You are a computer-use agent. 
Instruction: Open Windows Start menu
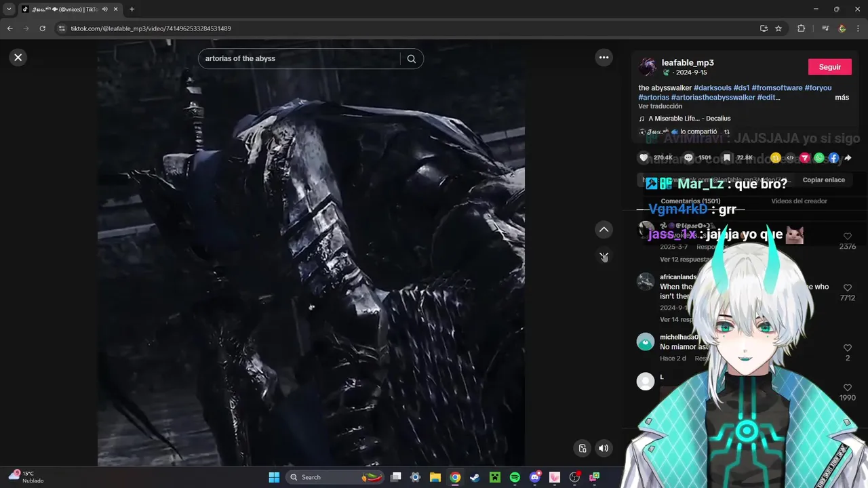pyautogui.click(x=274, y=477)
